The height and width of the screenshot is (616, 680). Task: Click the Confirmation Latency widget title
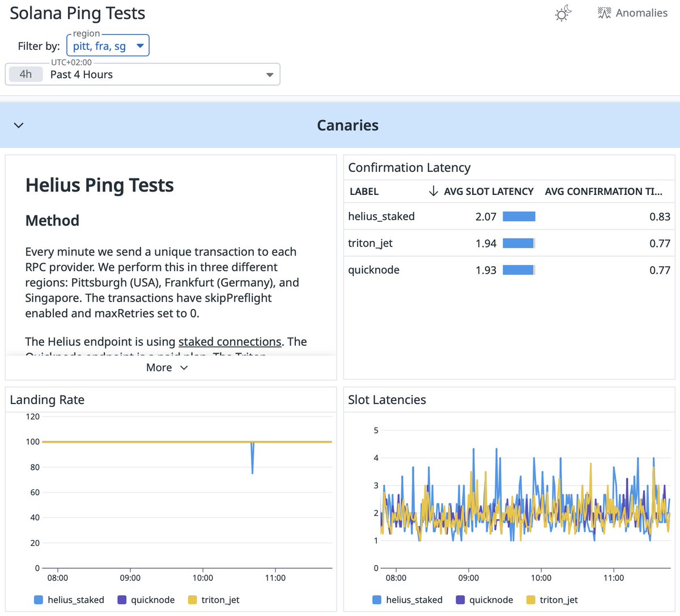[409, 168]
